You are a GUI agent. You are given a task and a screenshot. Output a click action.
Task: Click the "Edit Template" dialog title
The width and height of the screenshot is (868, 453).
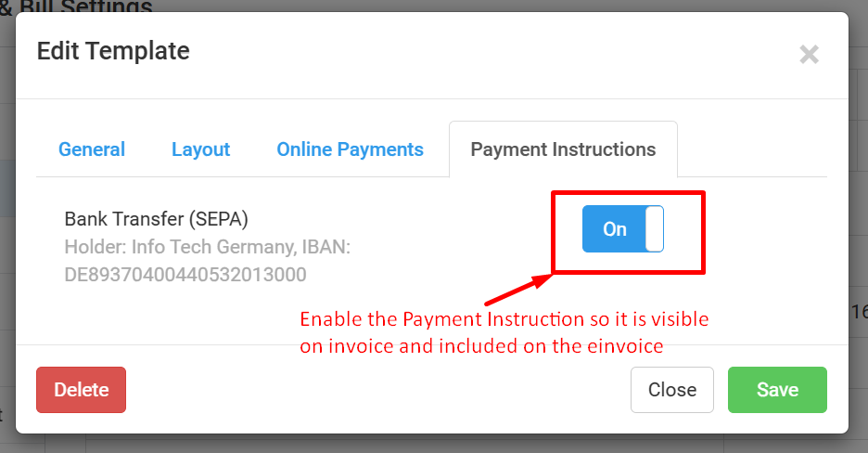tap(112, 51)
